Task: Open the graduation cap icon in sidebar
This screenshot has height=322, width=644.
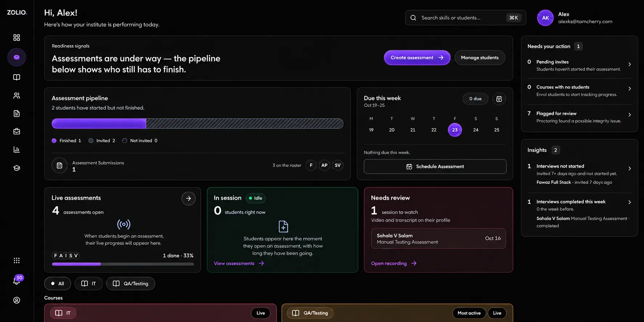Action: [x=17, y=168]
